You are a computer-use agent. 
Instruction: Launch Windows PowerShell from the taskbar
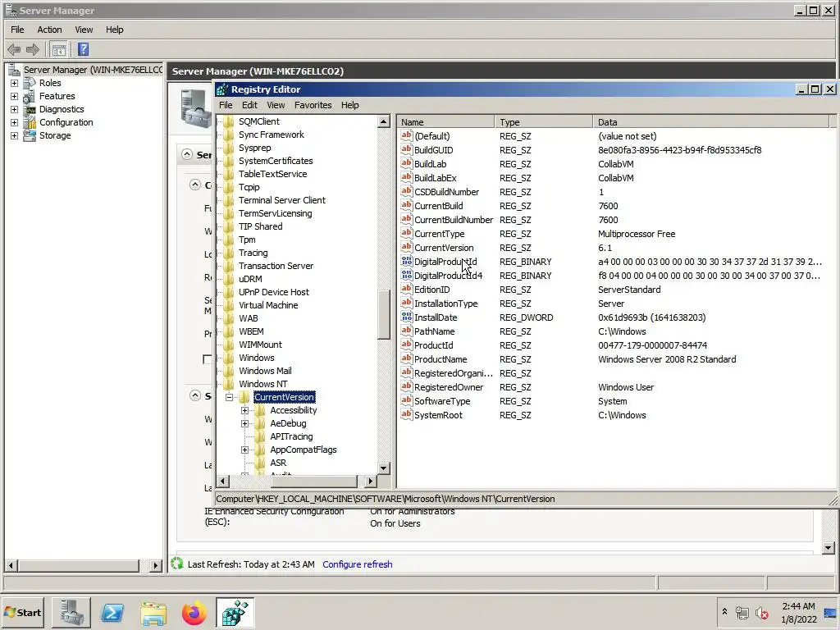pos(112,612)
